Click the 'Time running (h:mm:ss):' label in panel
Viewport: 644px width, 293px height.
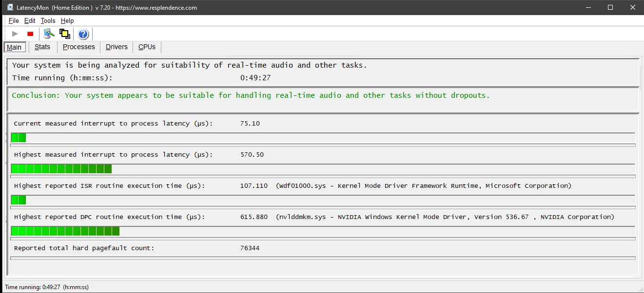pyautogui.click(x=62, y=78)
